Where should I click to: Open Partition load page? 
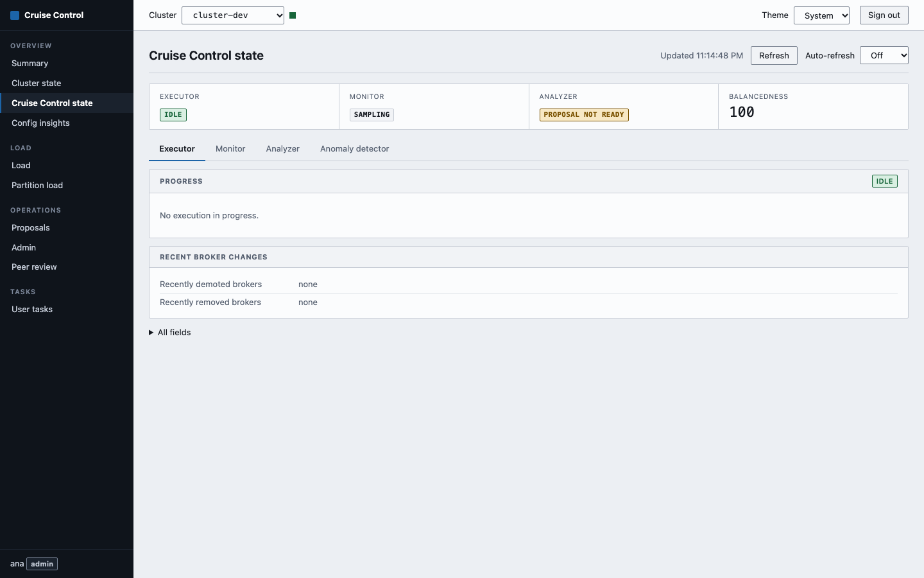pyautogui.click(x=67, y=186)
